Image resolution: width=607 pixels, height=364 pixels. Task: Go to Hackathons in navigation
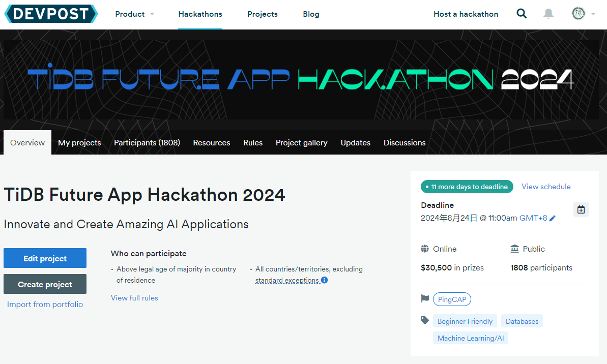[200, 14]
